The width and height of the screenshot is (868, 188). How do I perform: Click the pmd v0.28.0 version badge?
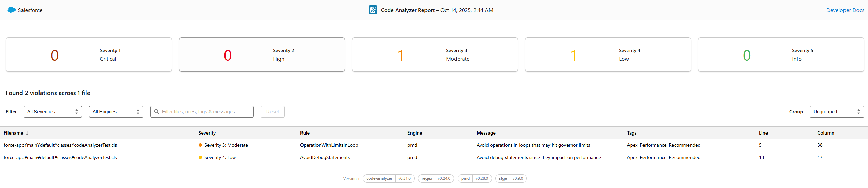[474, 178]
